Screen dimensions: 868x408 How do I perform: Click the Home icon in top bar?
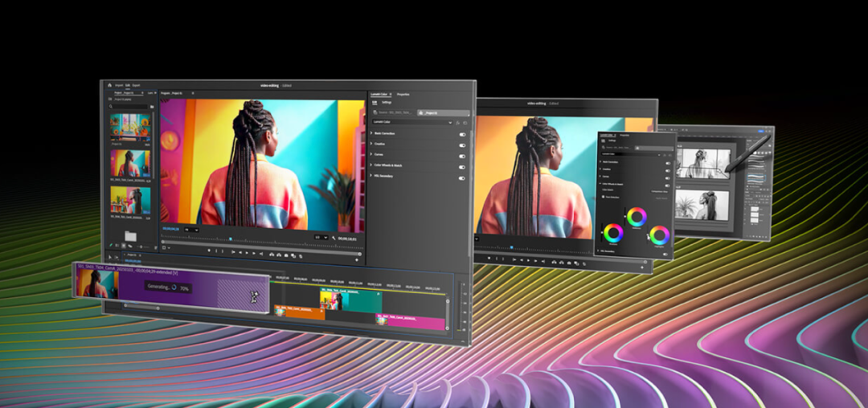[109, 85]
